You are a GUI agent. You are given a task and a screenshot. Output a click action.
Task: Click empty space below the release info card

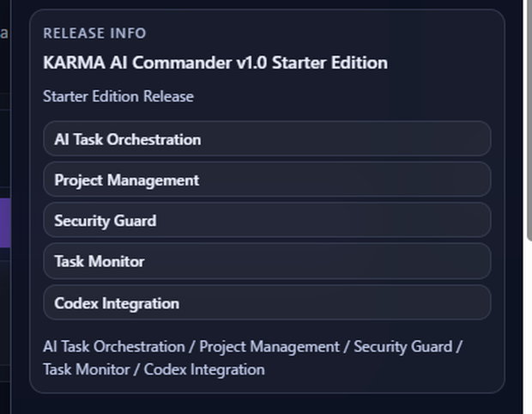(x=267, y=405)
